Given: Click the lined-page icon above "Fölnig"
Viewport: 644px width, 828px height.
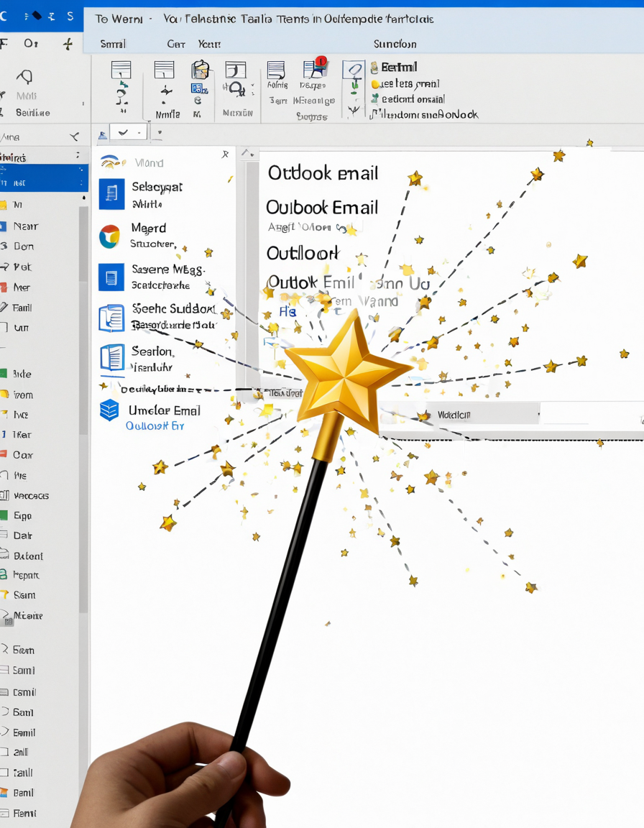Looking at the screenshot, I should point(276,70).
